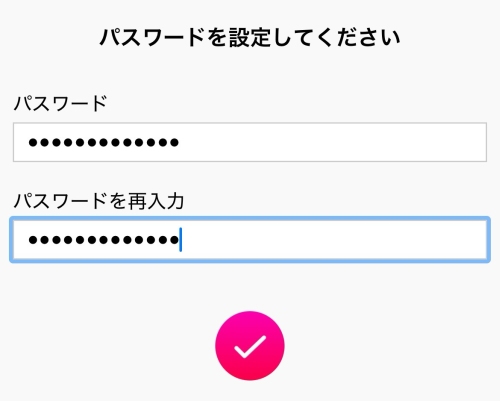The image size is (500, 401).
Task: Click middle of masked dots in パスワード field
Action: click(104, 143)
